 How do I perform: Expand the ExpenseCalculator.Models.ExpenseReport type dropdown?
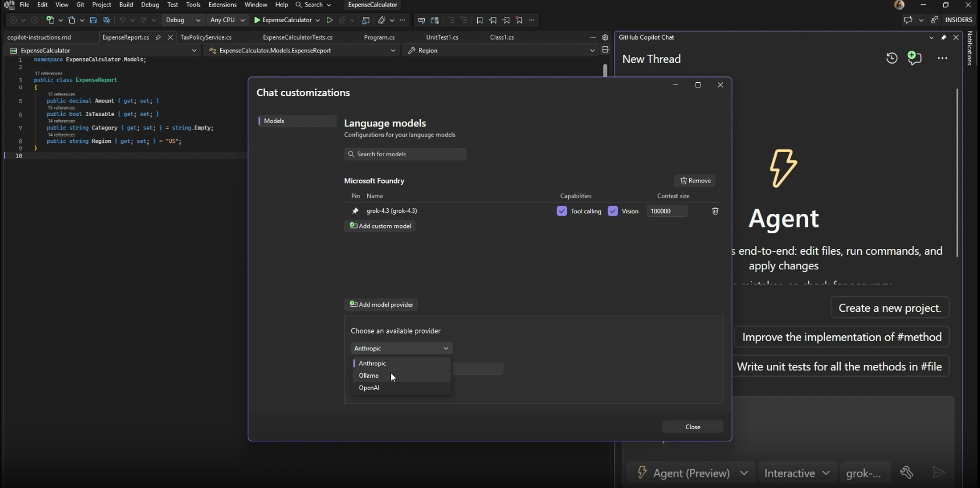click(302, 51)
